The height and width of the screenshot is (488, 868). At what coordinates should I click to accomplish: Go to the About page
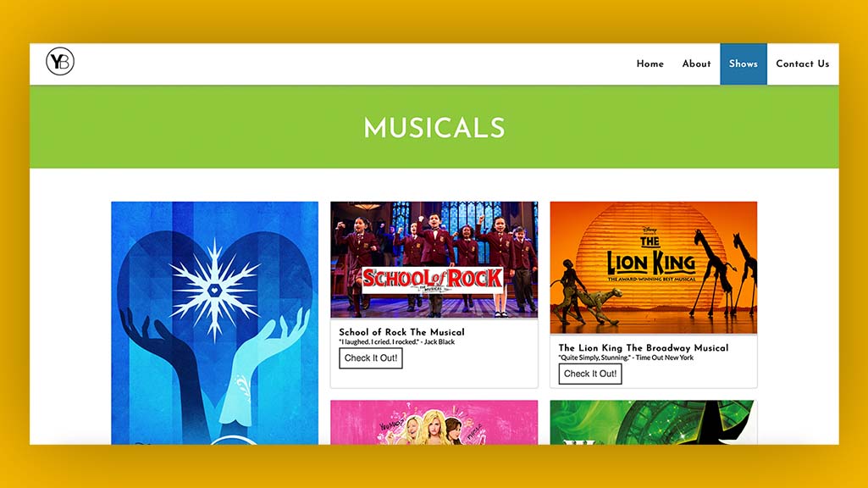click(x=696, y=64)
